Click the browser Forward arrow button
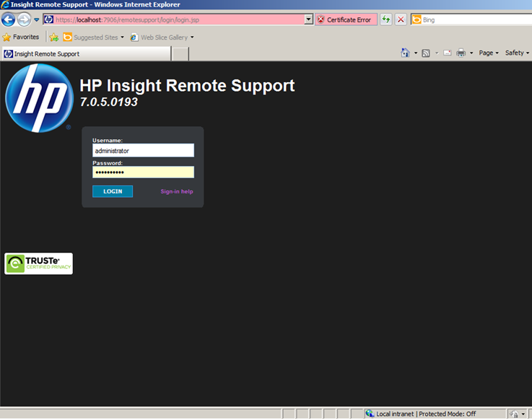This screenshot has width=532, height=419. 24,19
